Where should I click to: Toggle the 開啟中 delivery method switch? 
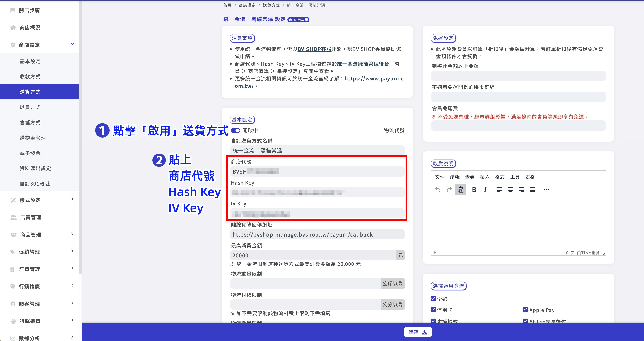235,130
